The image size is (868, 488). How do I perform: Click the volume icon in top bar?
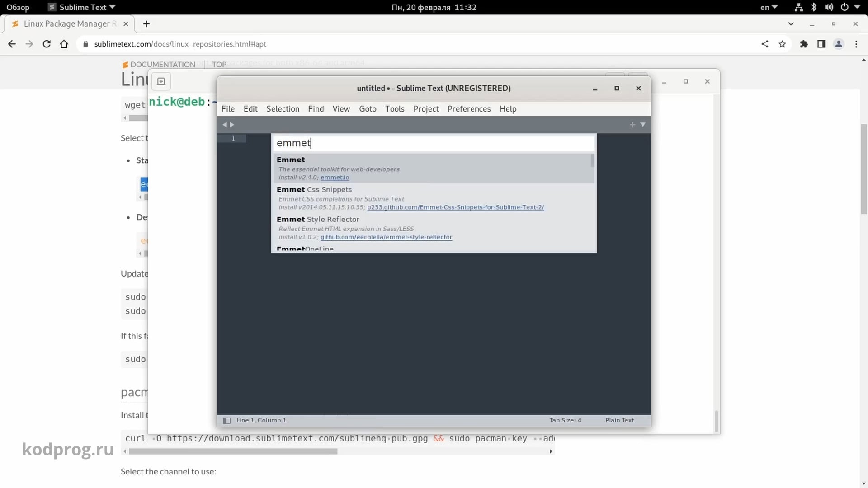pos(829,7)
